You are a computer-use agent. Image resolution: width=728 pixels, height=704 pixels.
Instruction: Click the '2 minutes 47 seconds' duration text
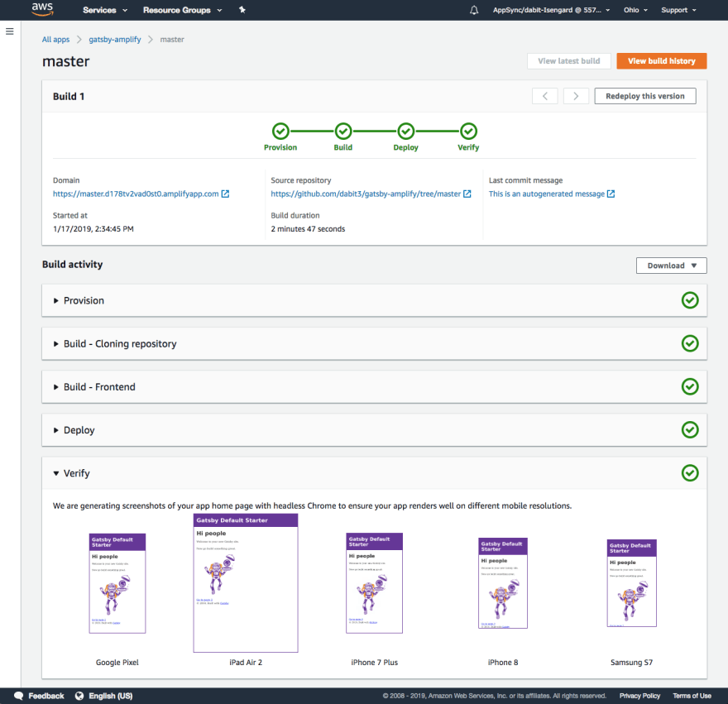[308, 229]
